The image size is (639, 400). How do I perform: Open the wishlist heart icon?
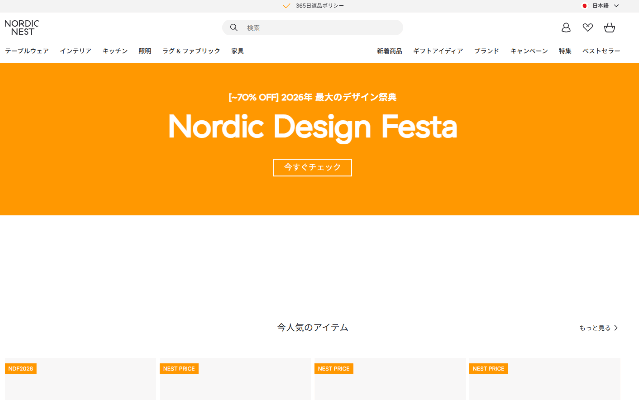588,27
